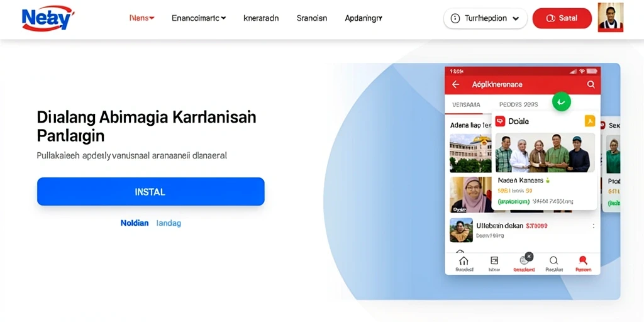Switch to the UENSAMA tab
Viewport: 644px width, 322px height.
click(466, 105)
